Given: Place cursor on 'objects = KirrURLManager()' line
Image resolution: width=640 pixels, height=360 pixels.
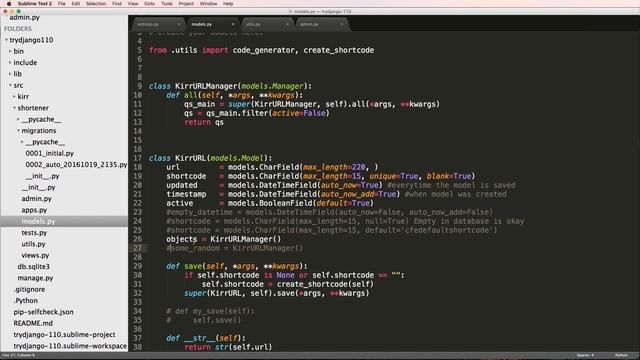Looking at the screenshot, I should coord(224,239).
